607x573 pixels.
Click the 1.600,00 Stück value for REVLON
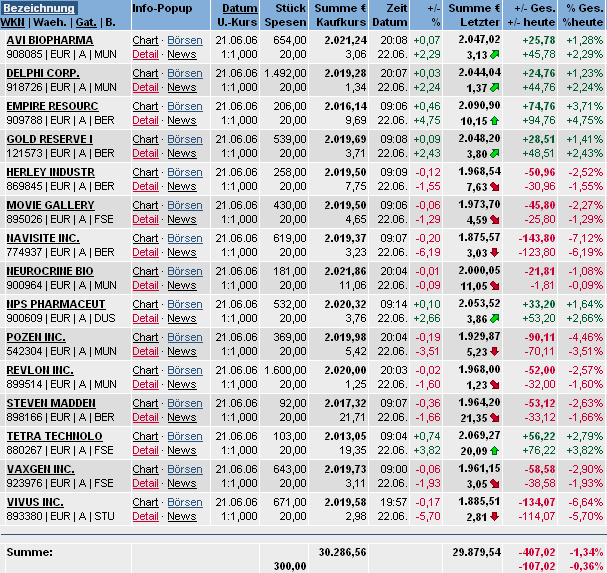pos(285,370)
